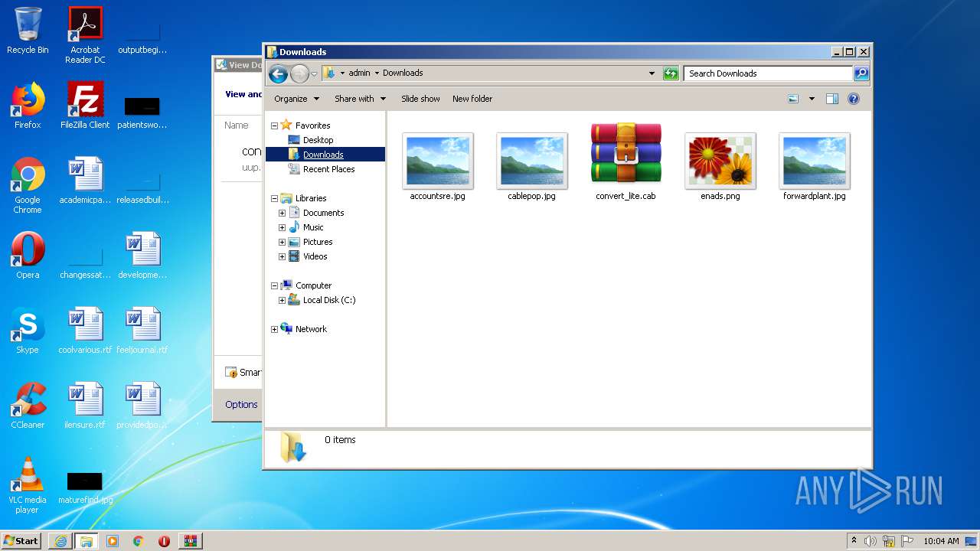This screenshot has height=551, width=980.
Task: Collapse the Favorites group
Action: point(274,126)
